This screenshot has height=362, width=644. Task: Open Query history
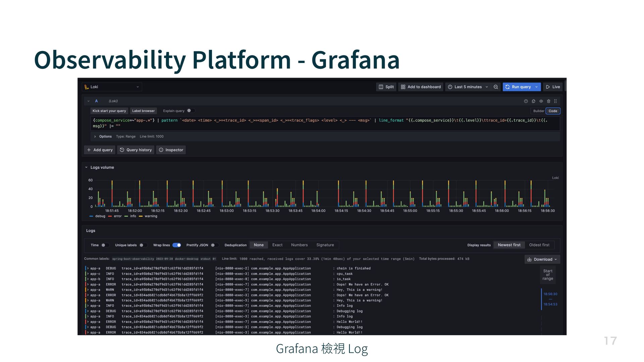click(x=136, y=150)
